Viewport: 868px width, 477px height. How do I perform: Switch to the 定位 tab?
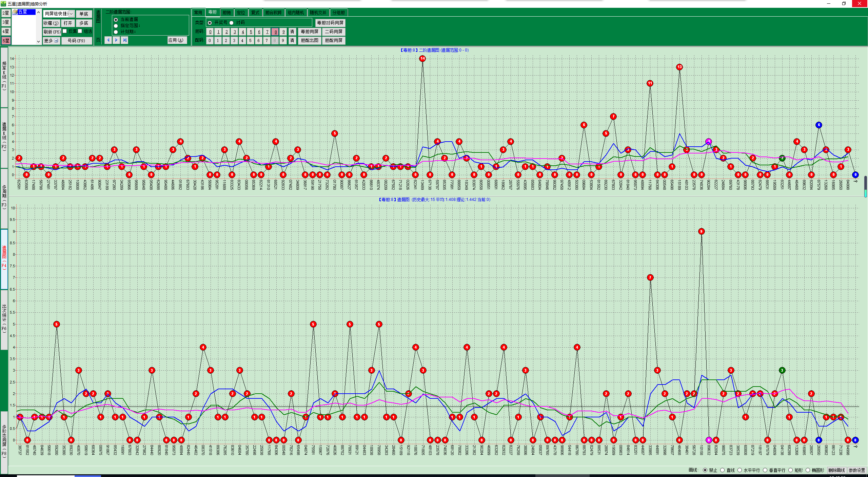[x=241, y=13]
